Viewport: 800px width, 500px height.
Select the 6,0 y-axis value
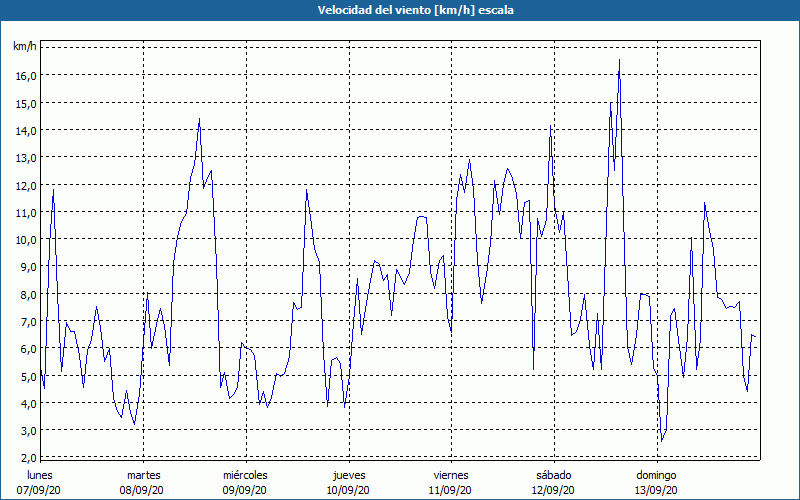pyautogui.click(x=29, y=348)
